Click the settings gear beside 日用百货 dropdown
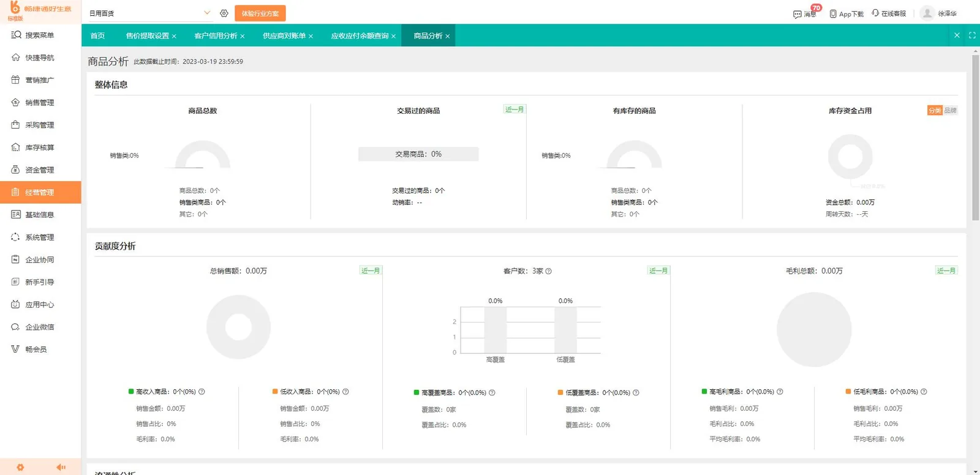Image resolution: width=980 pixels, height=475 pixels. pos(224,13)
